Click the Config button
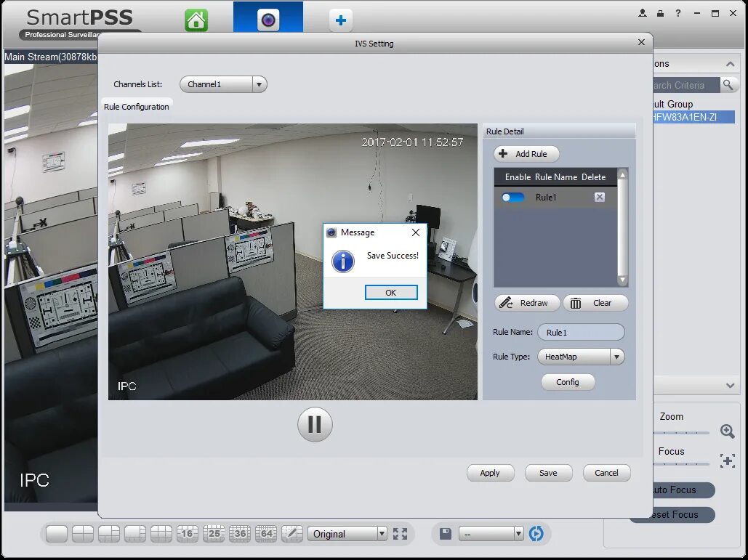Screen dimensions: 748x560 pyautogui.click(x=568, y=382)
